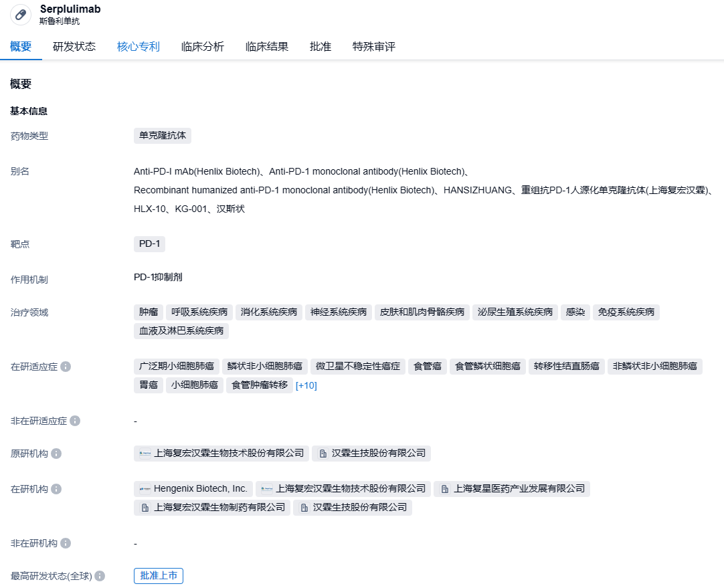Select the 临床结果 tab
This screenshot has height=588, width=724.
[x=267, y=47]
